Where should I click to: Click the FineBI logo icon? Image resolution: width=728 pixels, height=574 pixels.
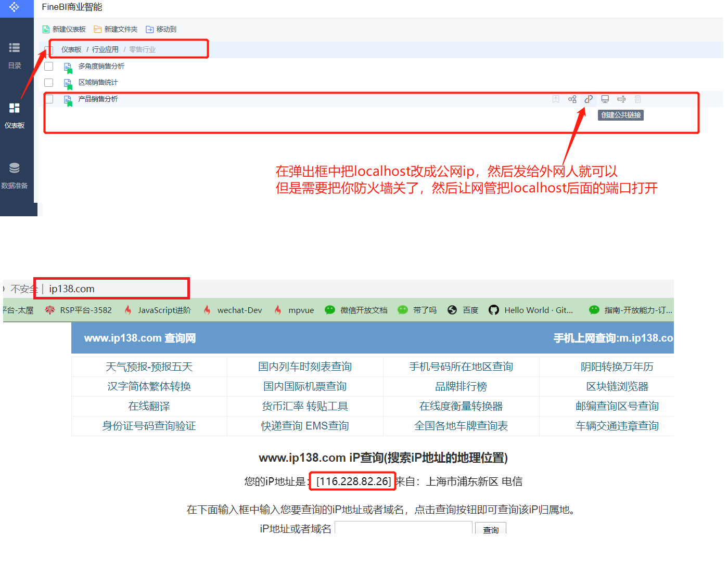pos(14,7)
